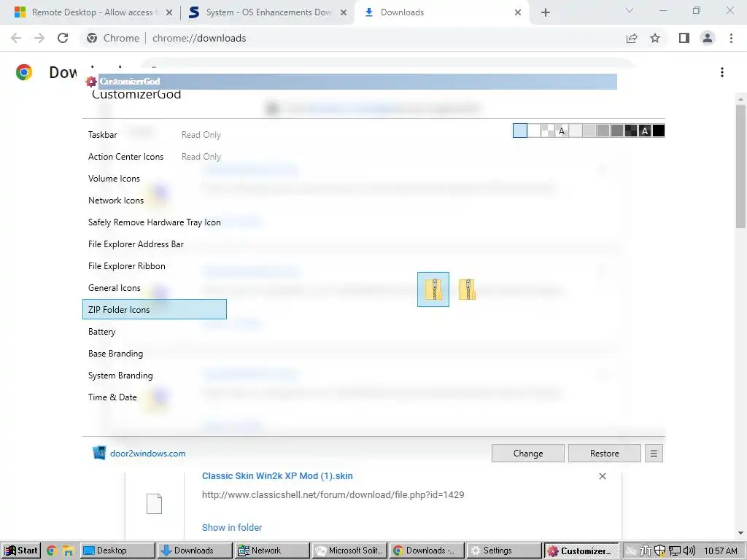Choose the light swatch with letter A
Screen dimensions: 747x560
(562, 131)
